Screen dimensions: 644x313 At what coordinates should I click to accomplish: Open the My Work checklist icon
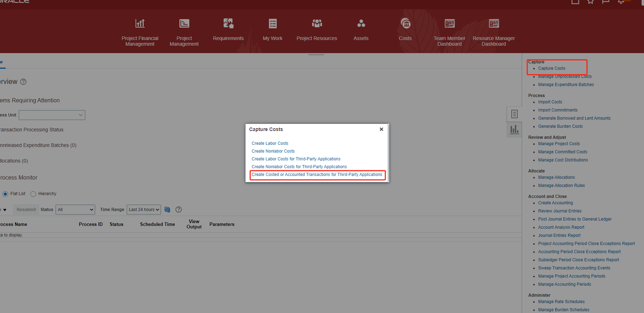[x=272, y=23]
